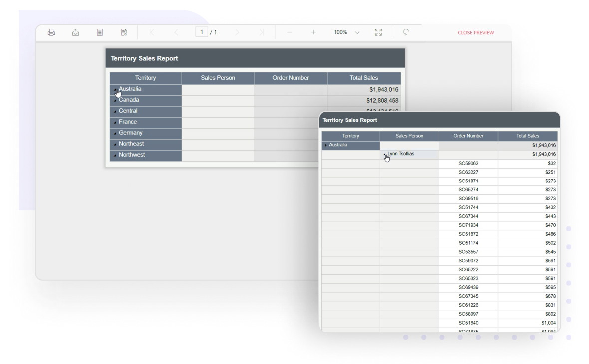Expand the Canada territory row
Viewport: 589px width, 364px height.
point(115,101)
